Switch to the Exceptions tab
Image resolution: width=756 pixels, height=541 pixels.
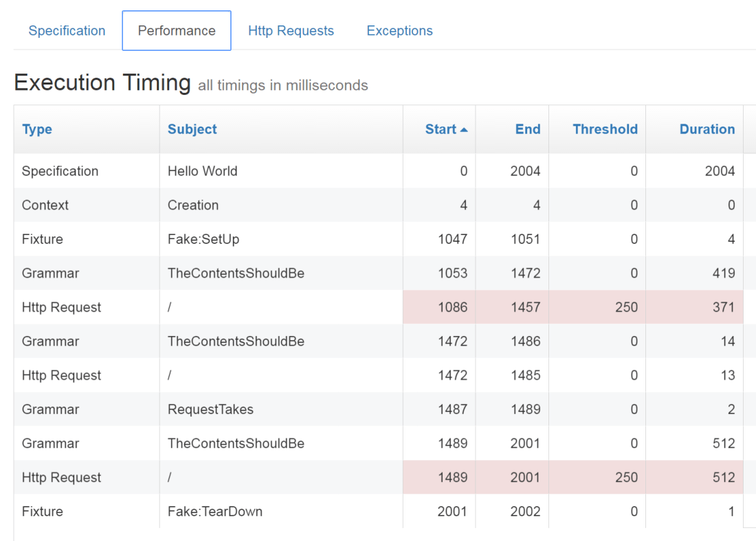(399, 30)
